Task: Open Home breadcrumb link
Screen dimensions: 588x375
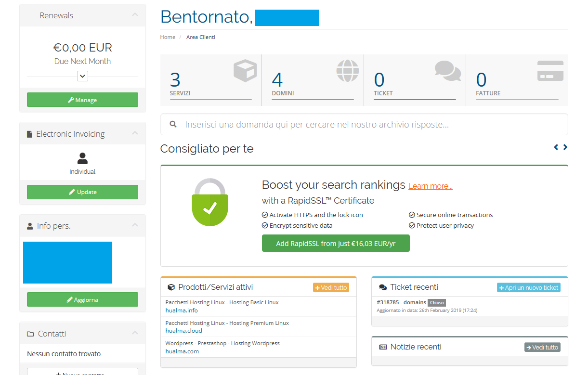Action: coord(168,37)
